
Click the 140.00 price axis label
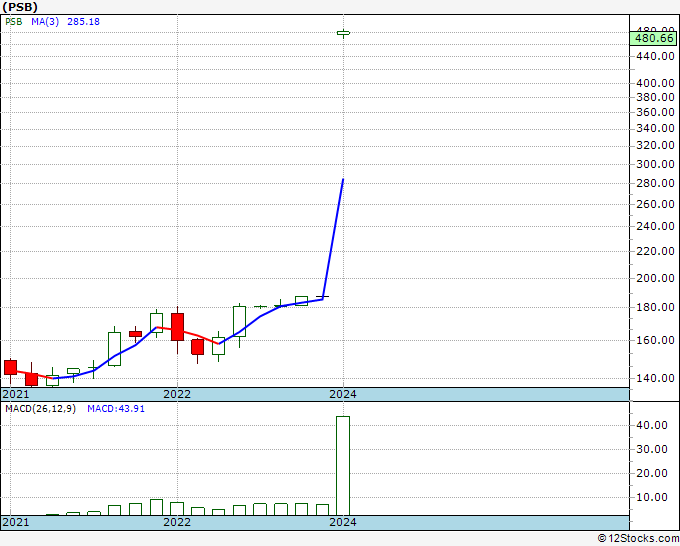(x=655, y=378)
